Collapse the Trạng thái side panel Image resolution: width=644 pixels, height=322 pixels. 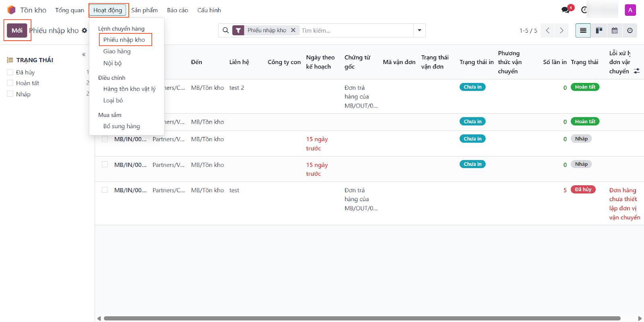point(84,54)
